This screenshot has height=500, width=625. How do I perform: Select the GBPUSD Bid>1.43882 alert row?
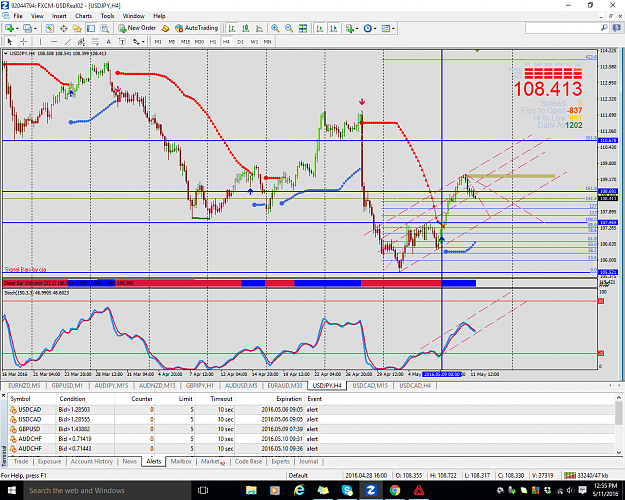[x=312, y=429]
